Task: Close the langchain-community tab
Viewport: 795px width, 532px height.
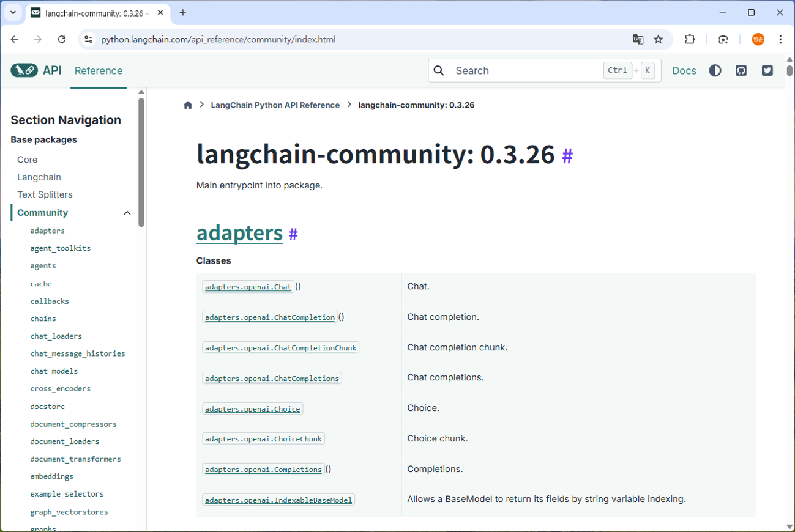Action: click(160, 13)
